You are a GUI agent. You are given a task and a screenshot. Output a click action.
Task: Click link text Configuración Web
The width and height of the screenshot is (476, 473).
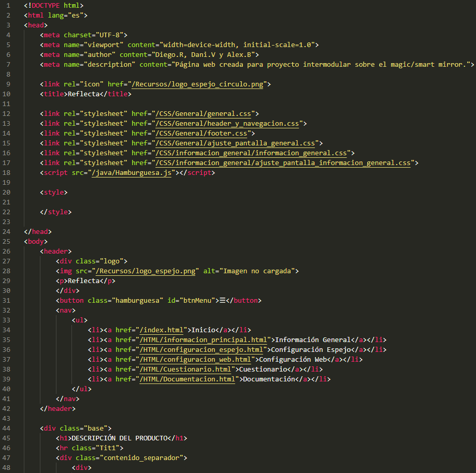pyautogui.click(x=293, y=360)
